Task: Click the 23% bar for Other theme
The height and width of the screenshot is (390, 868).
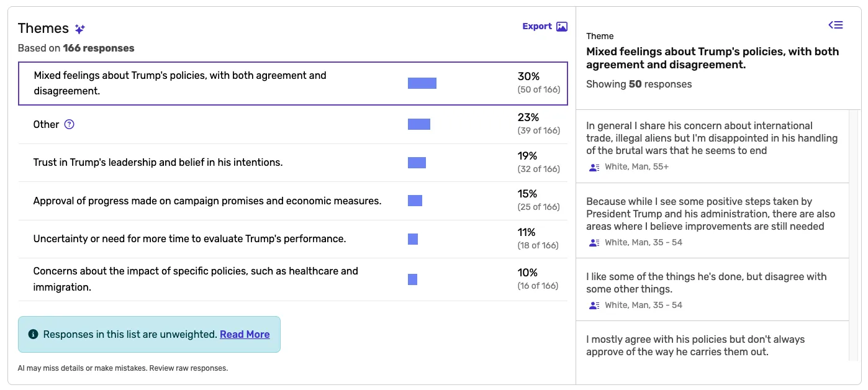Action: coord(419,124)
